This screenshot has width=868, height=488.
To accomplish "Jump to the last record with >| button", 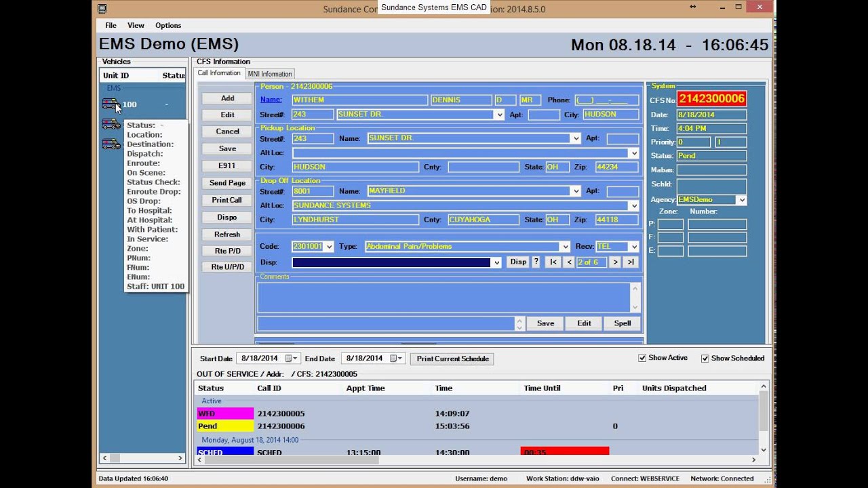I will tap(631, 262).
